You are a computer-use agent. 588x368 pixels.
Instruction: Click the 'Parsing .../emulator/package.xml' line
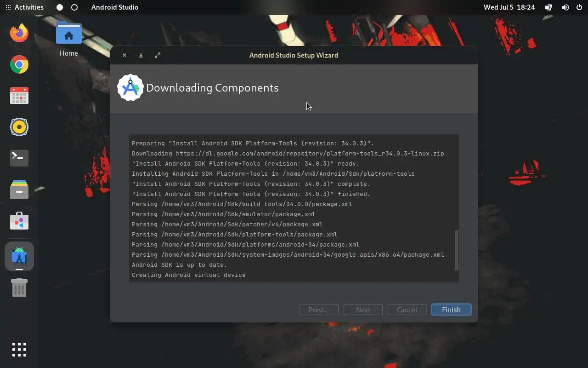(224, 214)
